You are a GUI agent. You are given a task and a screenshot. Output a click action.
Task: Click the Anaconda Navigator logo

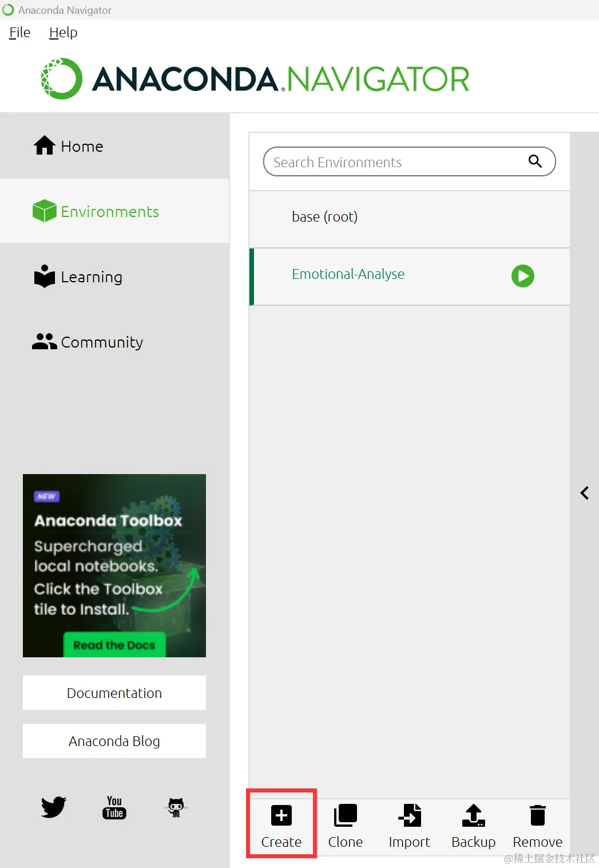point(255,78)
